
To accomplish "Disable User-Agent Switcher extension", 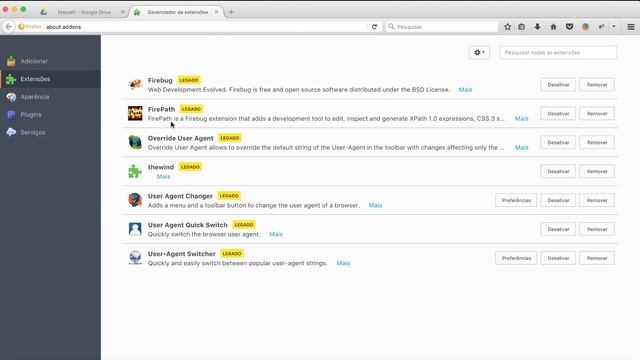I will [x=558, y=258].
